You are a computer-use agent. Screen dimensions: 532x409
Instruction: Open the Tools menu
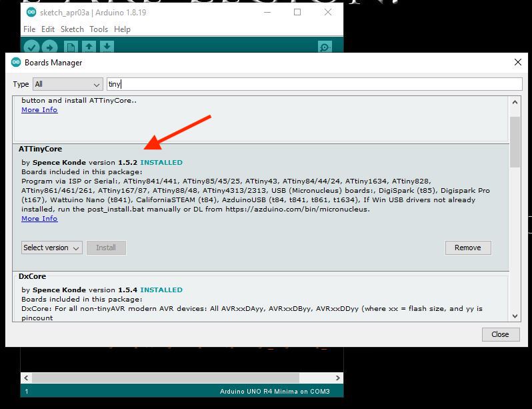coord(99,29)
